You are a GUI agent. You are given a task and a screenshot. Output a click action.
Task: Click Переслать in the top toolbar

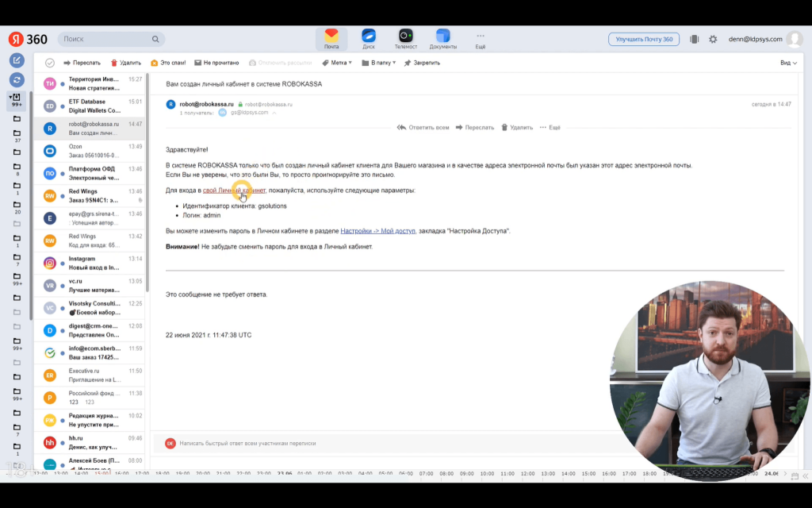point(82,63)
